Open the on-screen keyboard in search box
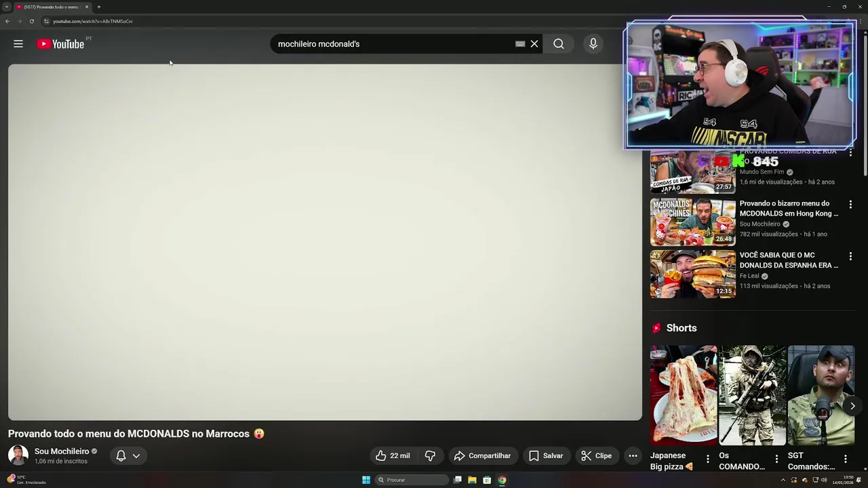 (520, 44)
